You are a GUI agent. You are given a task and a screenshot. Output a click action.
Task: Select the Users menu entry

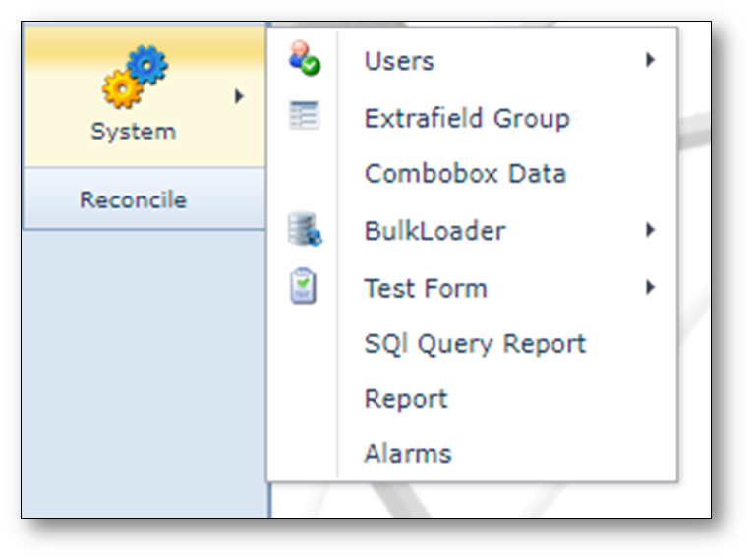click(399, 61)
